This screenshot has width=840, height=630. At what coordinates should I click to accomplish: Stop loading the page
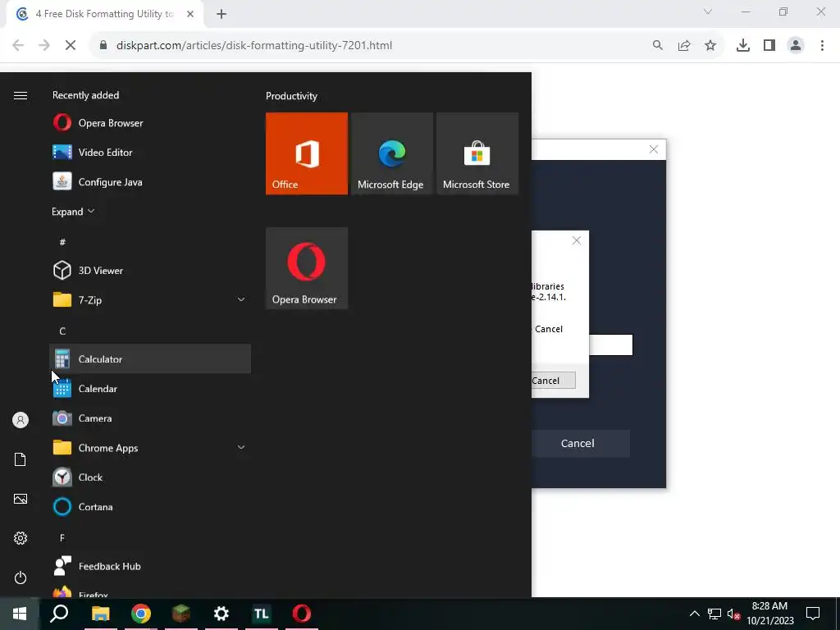[71, 46]
